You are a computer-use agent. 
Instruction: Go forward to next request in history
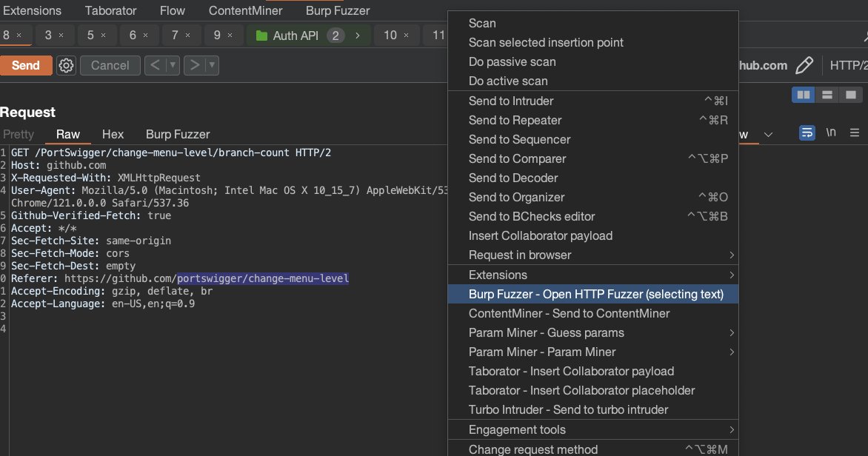pyautogui.click(x=194, y=65)
